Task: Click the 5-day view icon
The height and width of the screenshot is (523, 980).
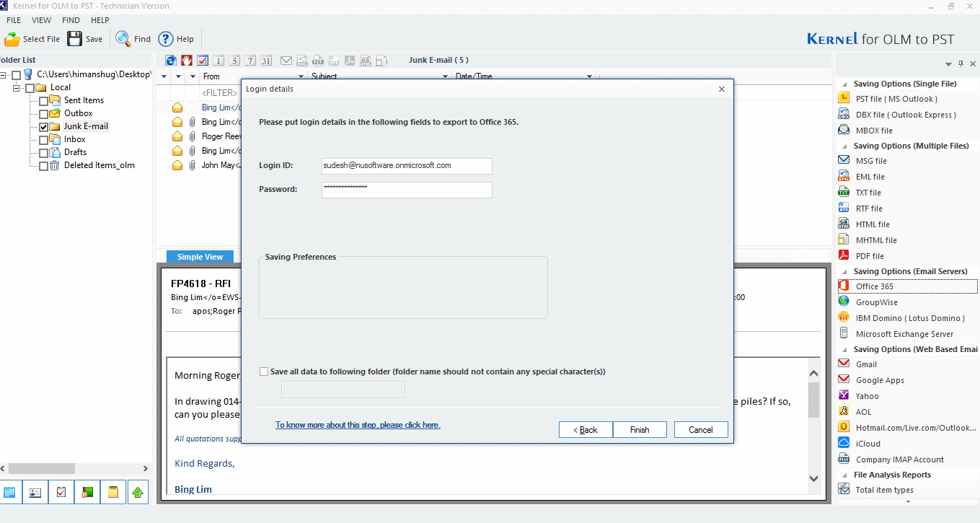Action: pos(234,61)
